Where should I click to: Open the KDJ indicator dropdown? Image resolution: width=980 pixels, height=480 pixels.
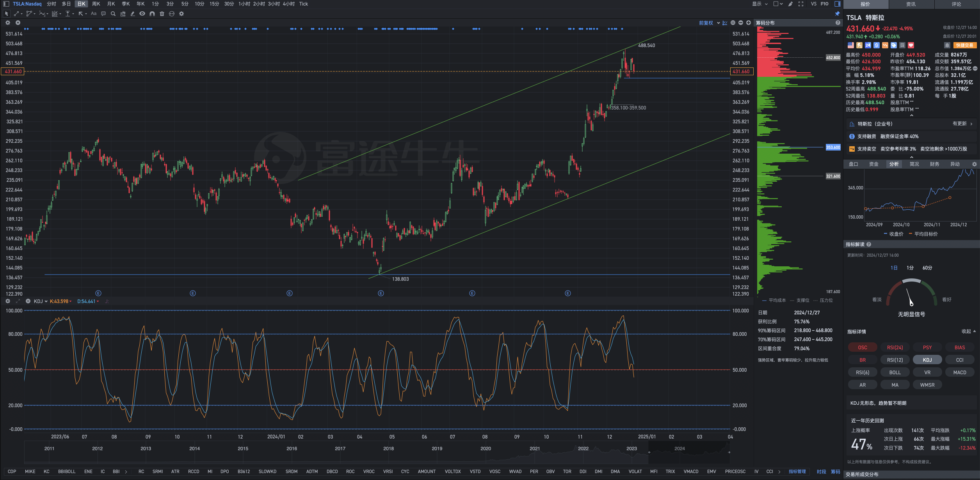pos(41,301)
